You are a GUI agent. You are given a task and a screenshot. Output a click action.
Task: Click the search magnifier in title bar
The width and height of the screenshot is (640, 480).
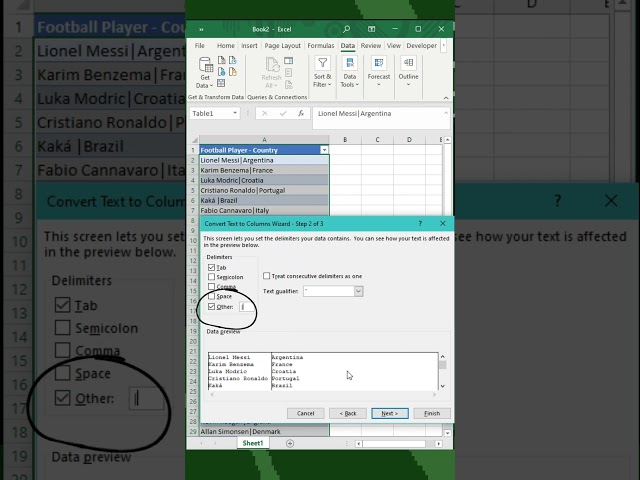coord(347,29)
